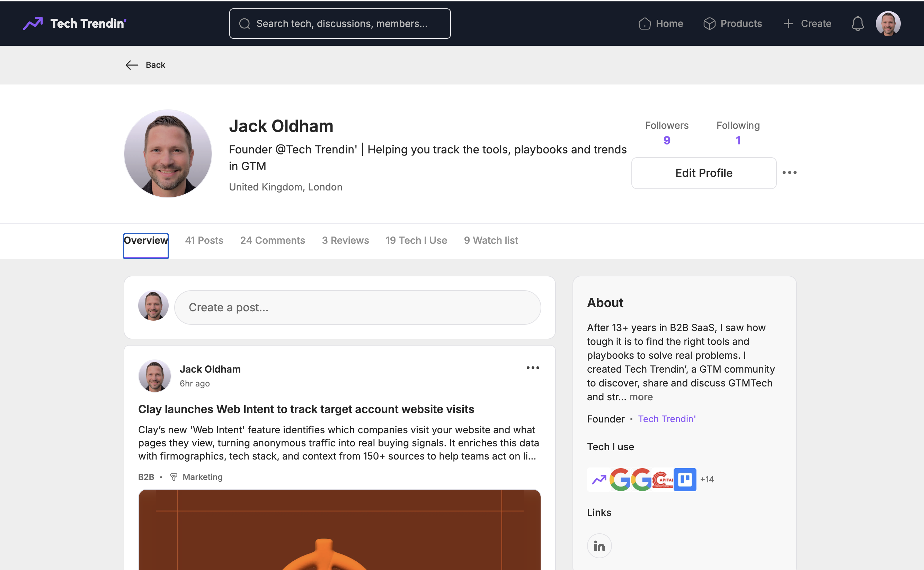Click the back arrow icon
924x570 pixels.
point(132,65)
